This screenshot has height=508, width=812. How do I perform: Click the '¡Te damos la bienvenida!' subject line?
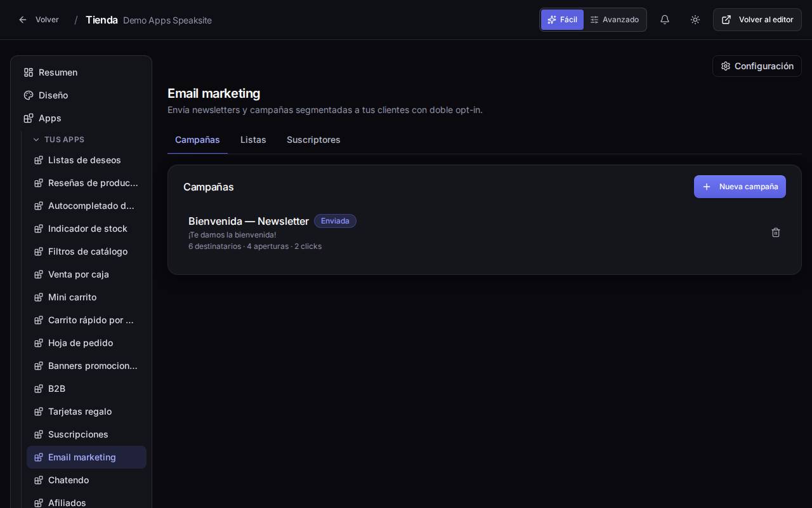(232, 235)
